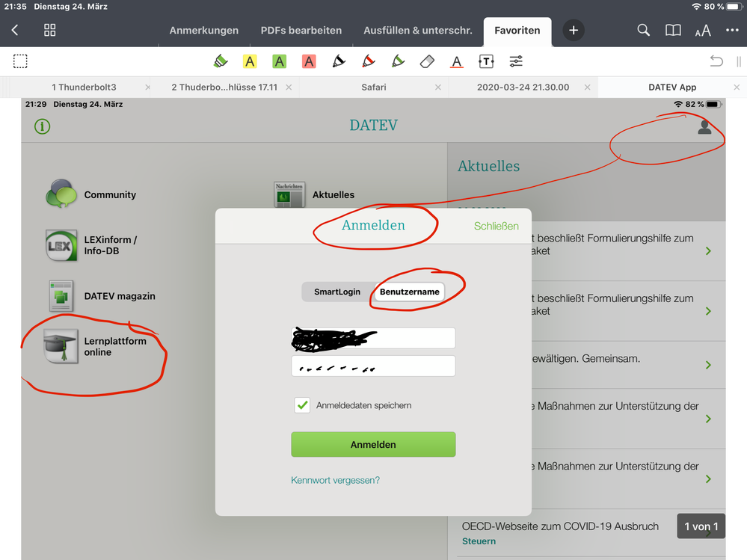Image resolution: width=747 pixels, height=560 pixels.
Task: Click the green Anmelden button
Action: tap(373, 444)
